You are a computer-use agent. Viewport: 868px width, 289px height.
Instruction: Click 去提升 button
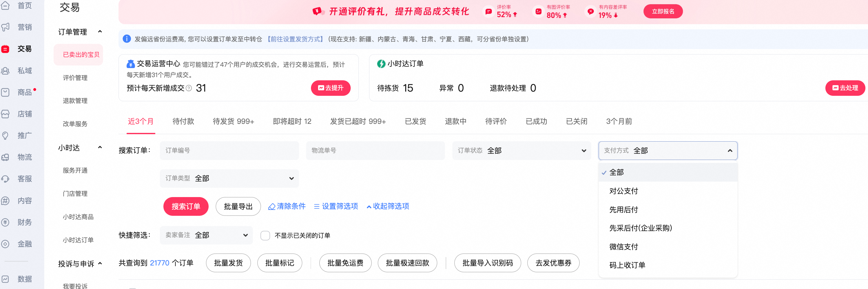[331, 88]
